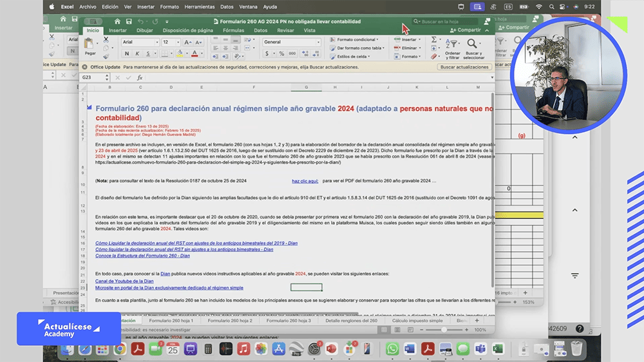
Task: Switch to Detalle renglones del 260 sheet
Action: tap(351, 321)
